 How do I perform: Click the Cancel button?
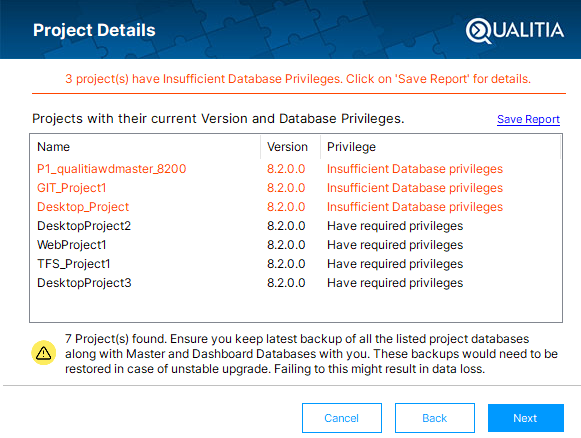(x=342, y=418)
